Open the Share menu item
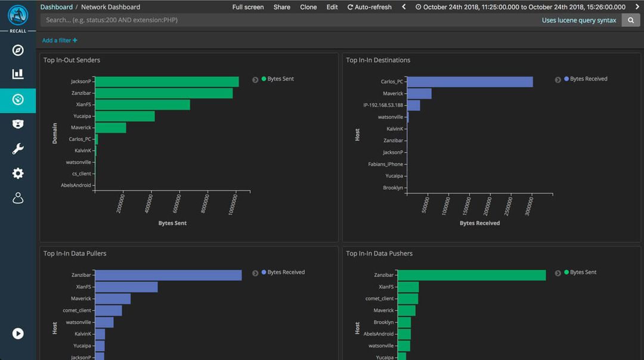This screenshot has height=360, width=644. tap(281, 7)
